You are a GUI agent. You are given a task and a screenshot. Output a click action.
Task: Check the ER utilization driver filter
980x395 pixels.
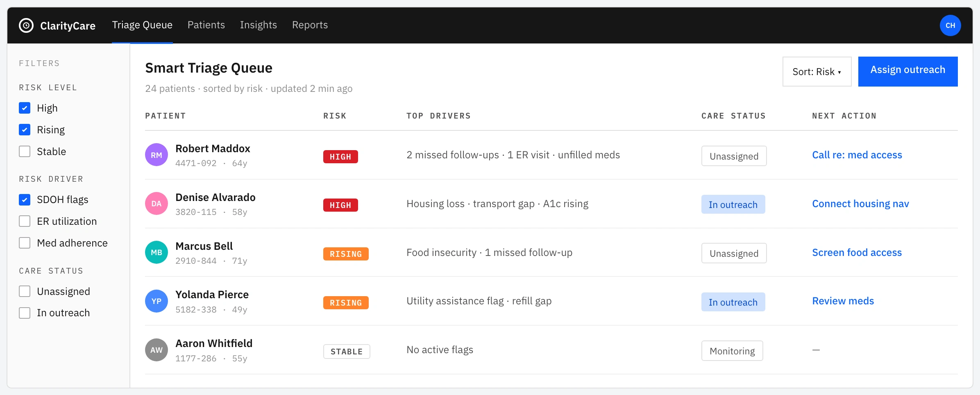(25, 221)
